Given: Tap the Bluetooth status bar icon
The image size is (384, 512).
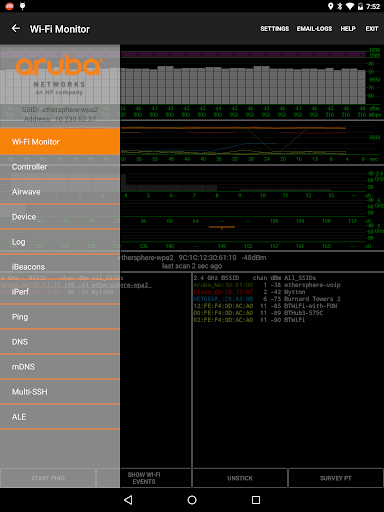Looking at the screenshot, I should 340,6.
